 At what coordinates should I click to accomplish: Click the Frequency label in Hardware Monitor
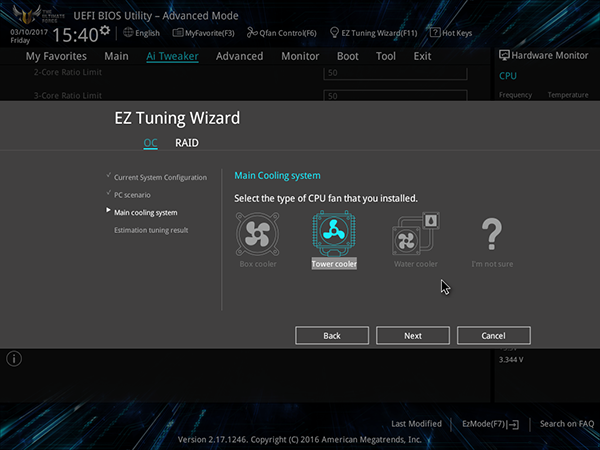(515, 95)
